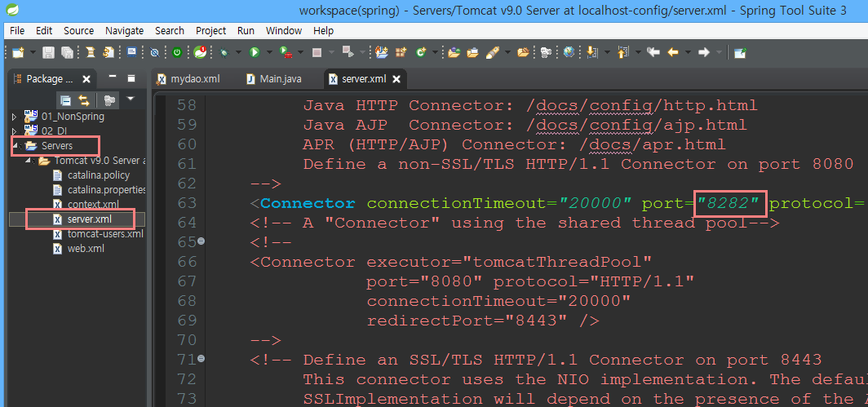Toggle the fold marker at line 71
Image resolution: width=868 pixels, height=407 pixels.
(201, 359)
